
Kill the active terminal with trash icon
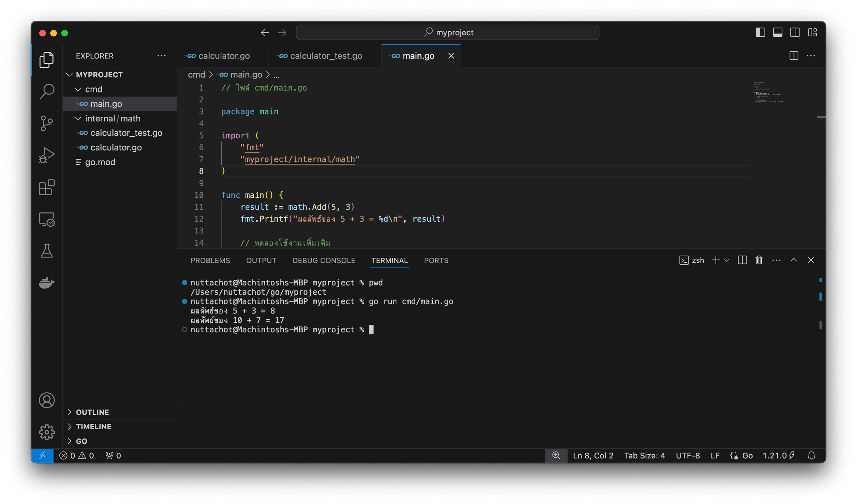pos(758,260)
